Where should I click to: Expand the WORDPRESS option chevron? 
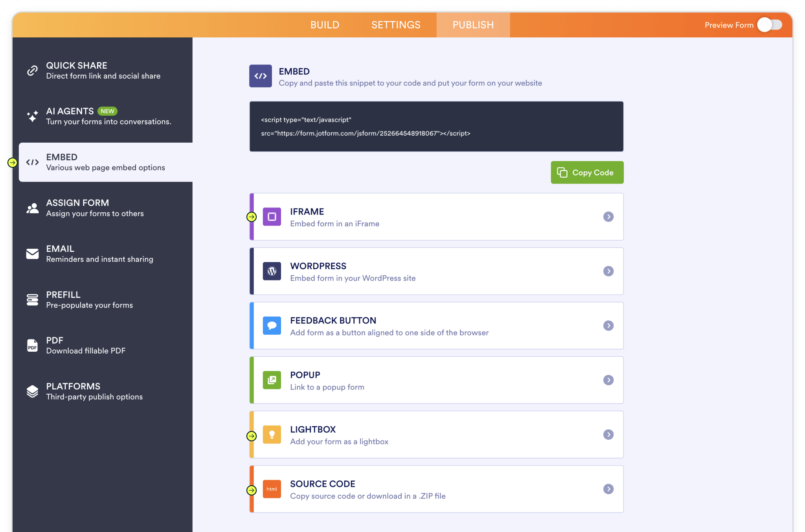(x=608, y=271)
